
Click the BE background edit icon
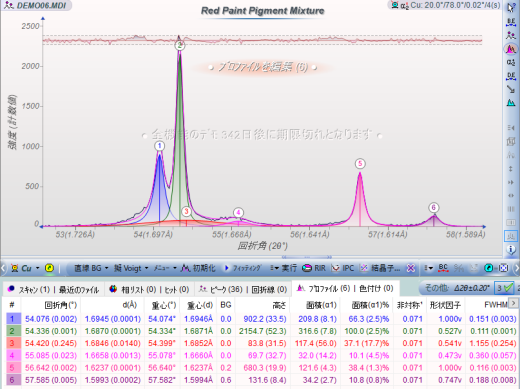click(x=511, y=22)
